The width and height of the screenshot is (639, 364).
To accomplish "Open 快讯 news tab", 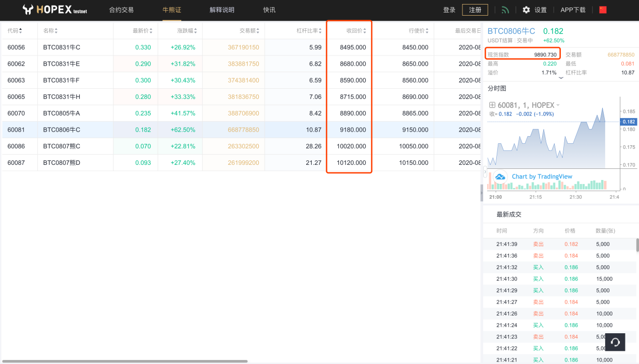I will coord(269,10).
